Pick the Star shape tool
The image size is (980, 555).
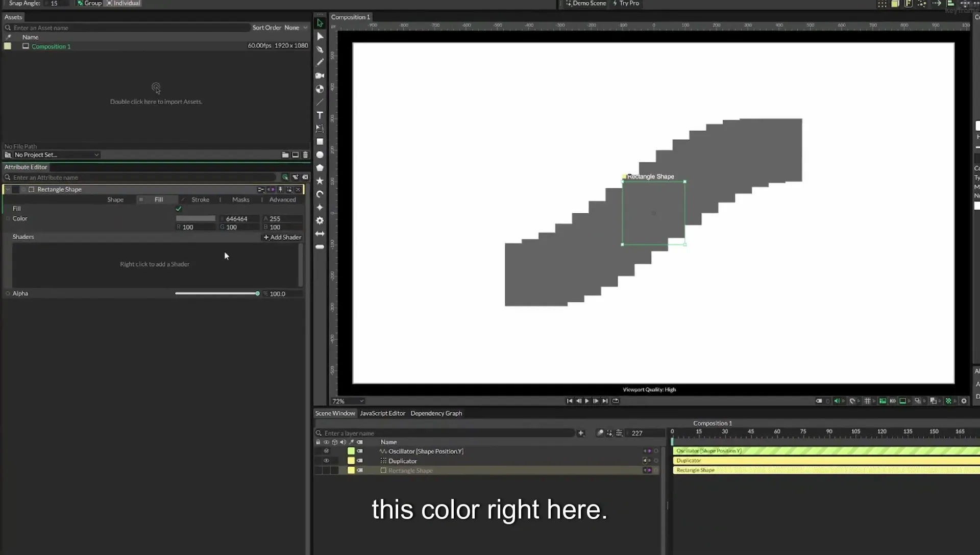pos(320,181)
